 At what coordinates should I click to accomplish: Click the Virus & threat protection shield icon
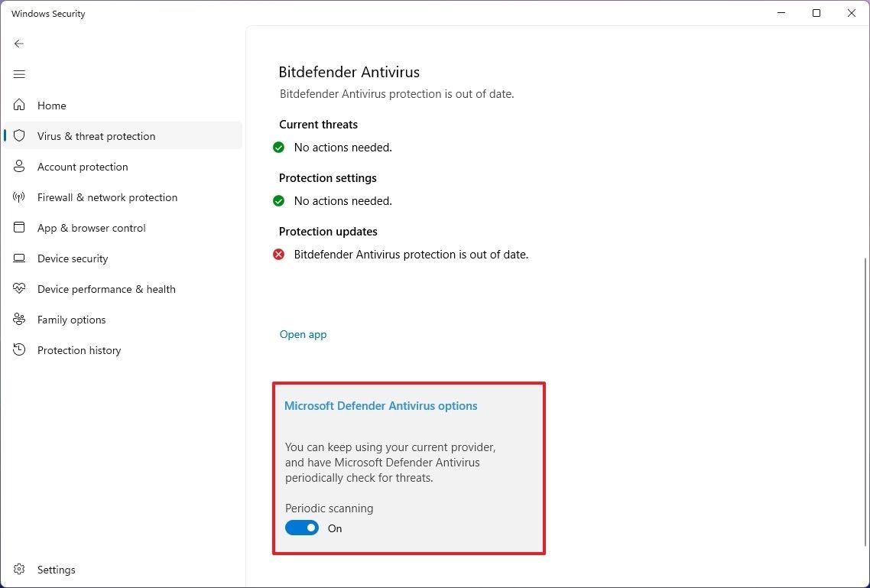point(19,135)
